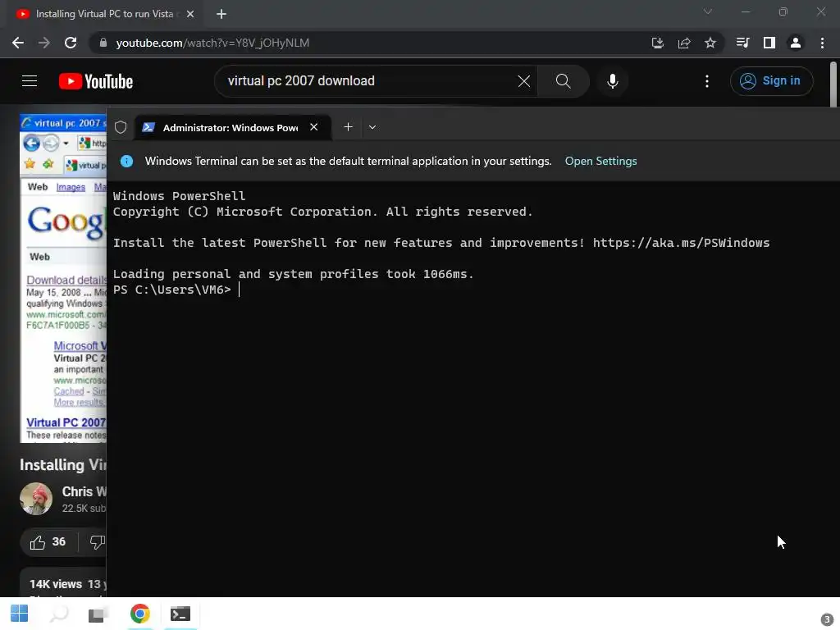Click the browser address bar URL
This screenshot has height=630, width=840.
(212, 43)
